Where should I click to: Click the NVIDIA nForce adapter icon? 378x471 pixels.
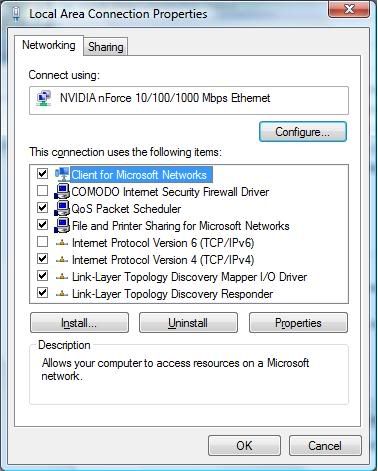pos(44,98)
